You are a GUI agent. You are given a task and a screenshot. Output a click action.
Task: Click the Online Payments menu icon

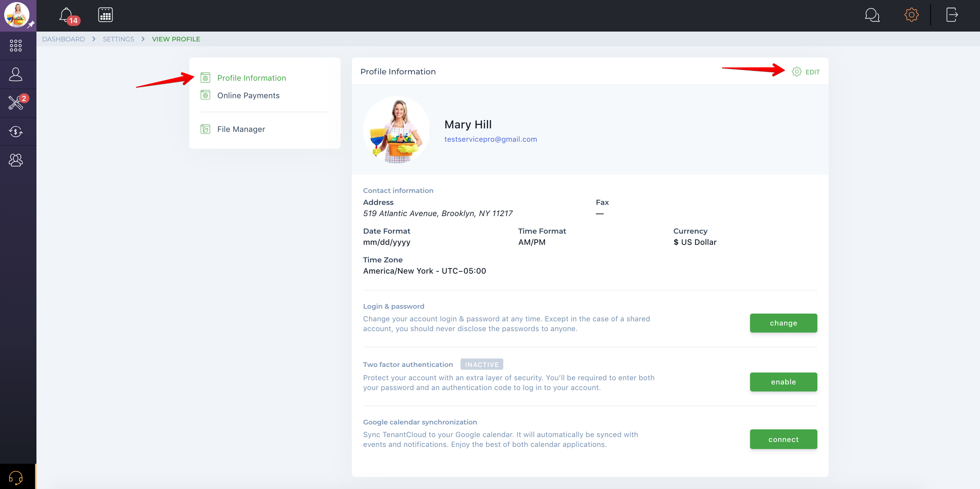tap(205, 95)
